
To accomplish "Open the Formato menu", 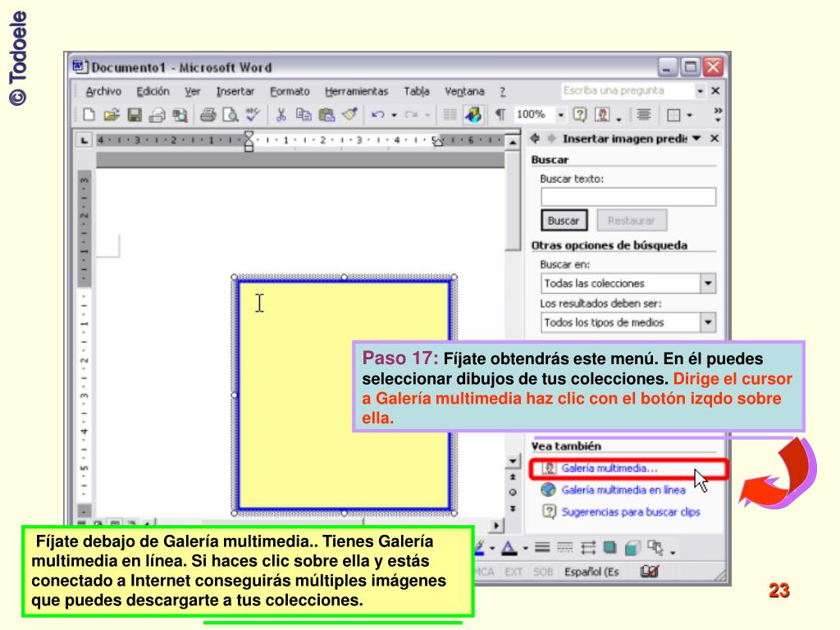I will tap(290, 92).
